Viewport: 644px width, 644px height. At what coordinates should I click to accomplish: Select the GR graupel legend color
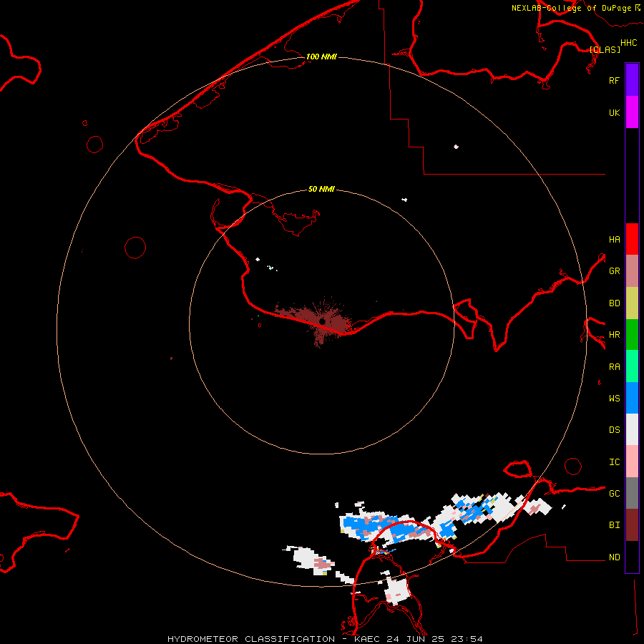click(x=632, y=271)
